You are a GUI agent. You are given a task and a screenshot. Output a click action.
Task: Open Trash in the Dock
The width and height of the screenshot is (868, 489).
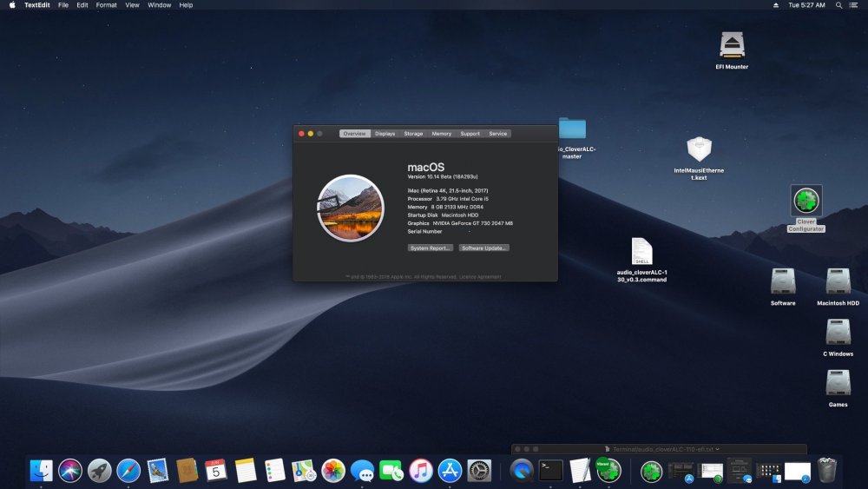[827, 470]
